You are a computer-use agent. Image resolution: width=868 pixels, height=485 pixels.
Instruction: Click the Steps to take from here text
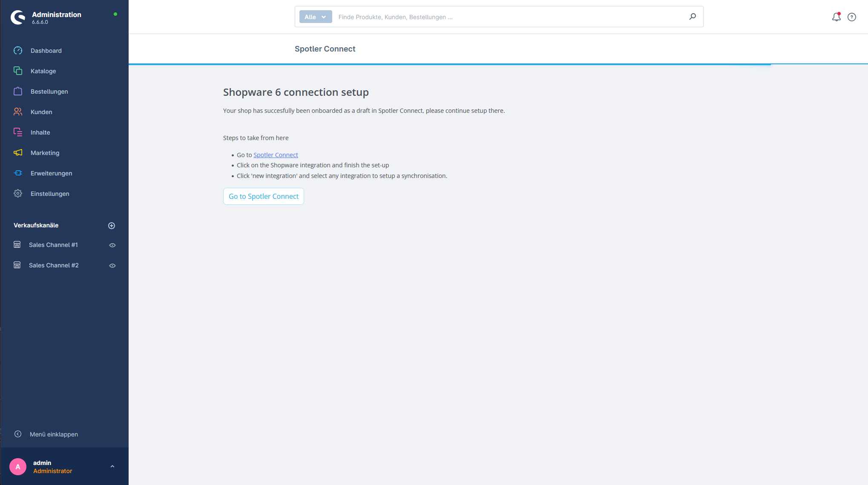pos(256,138)
